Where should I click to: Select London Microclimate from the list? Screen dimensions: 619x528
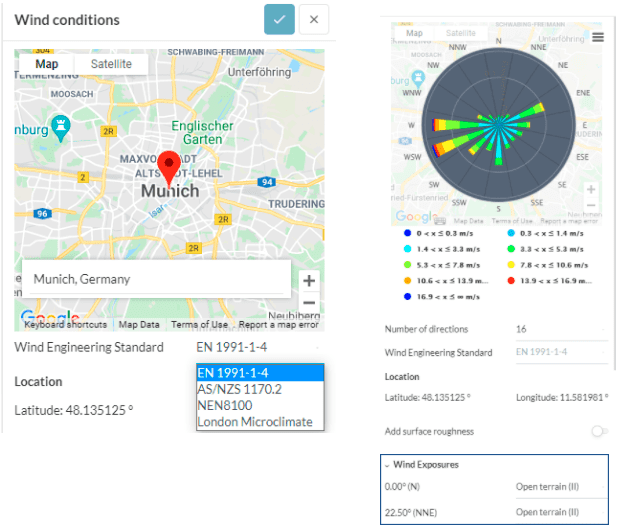(260, 422)
